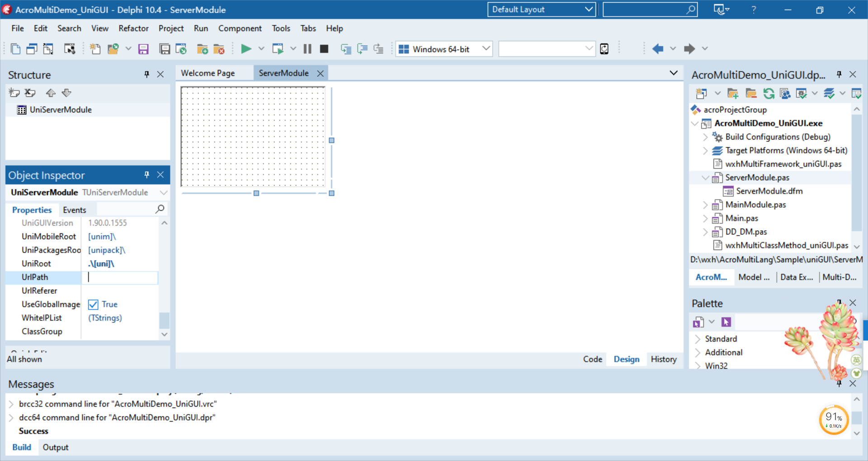Open the empty device combo box
Screen dimensions: 868x461
[x=547, y=49]
